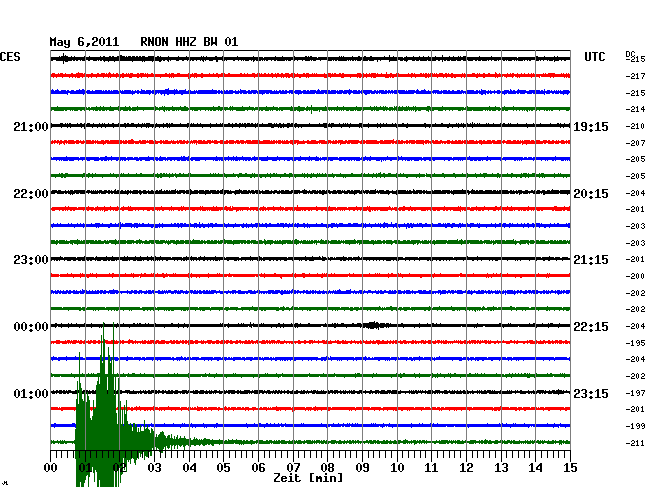The height and width of the screenshot is (494, 650).
Task: Click the 20:15 UTC time label
Action: [591, 194]
